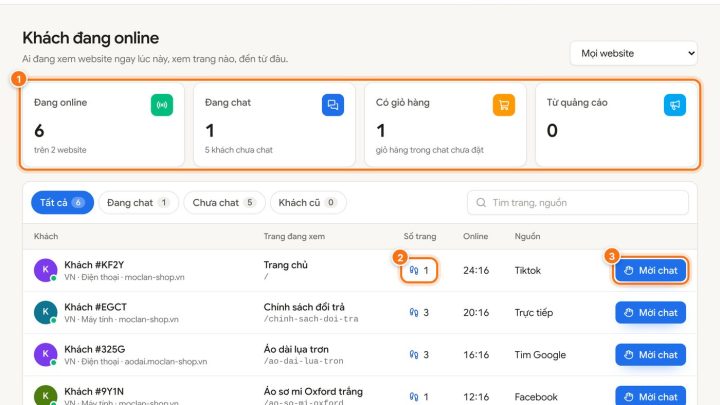Click avatar of Khách #325G
This screenshot has height=405, width=720.
pyautogui.click(x=45, y=354)
